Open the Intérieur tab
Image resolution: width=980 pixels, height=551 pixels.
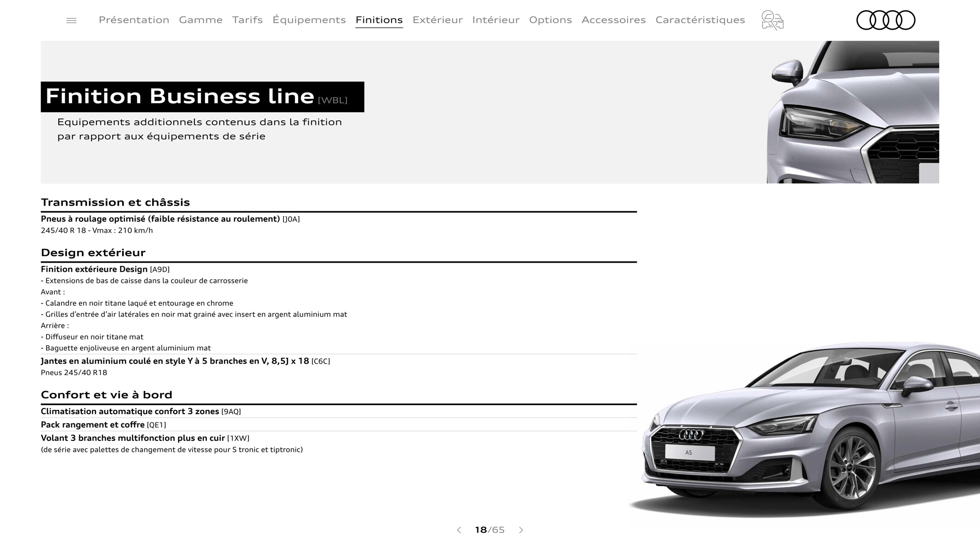pyautogui.click(x=496, y=20)
